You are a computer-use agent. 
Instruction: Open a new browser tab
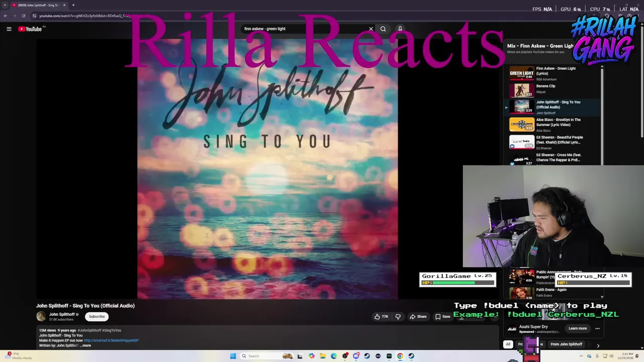73,5
